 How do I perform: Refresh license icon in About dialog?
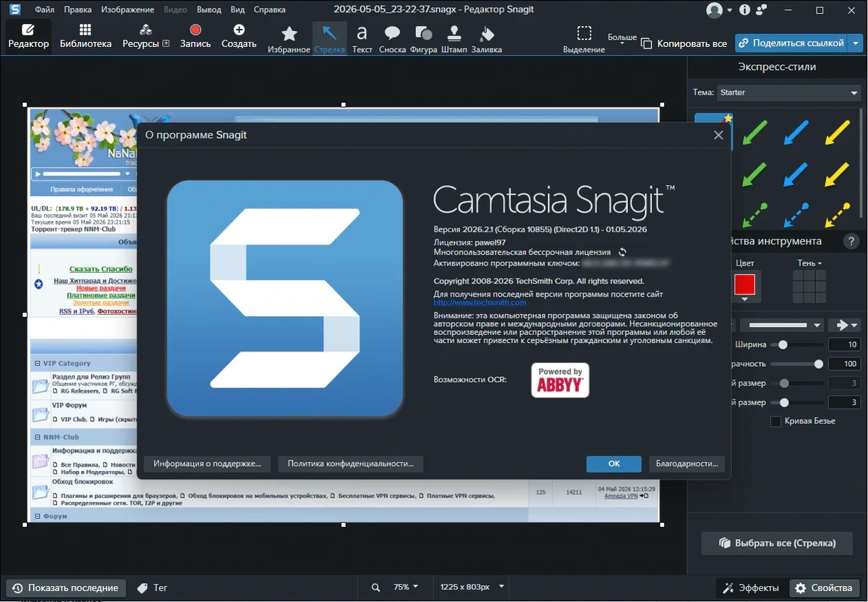coord(622,252)
